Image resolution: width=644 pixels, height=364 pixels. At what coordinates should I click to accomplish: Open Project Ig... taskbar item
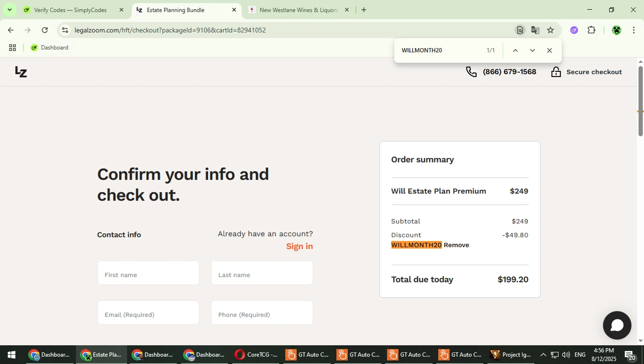pos(511,355)
